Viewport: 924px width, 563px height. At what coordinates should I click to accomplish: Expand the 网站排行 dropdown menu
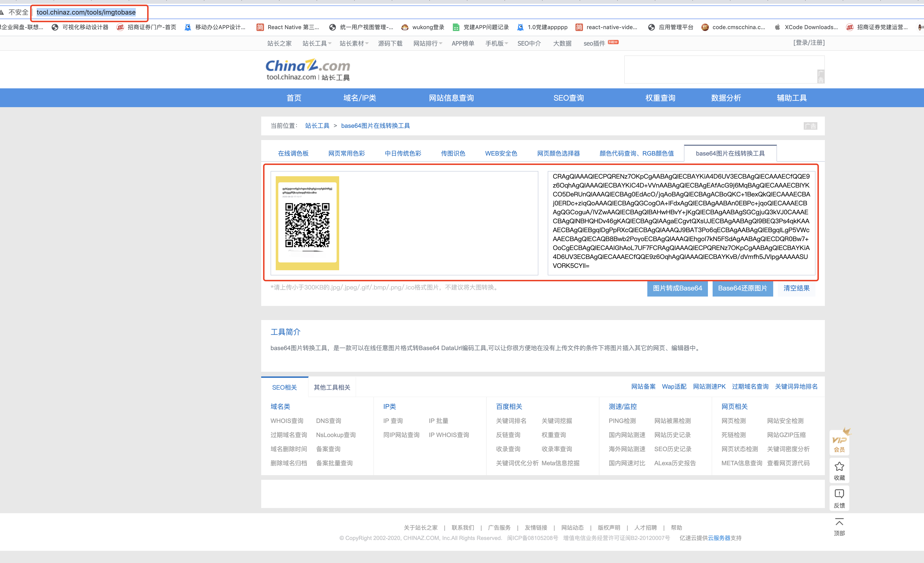pos(427,43)
